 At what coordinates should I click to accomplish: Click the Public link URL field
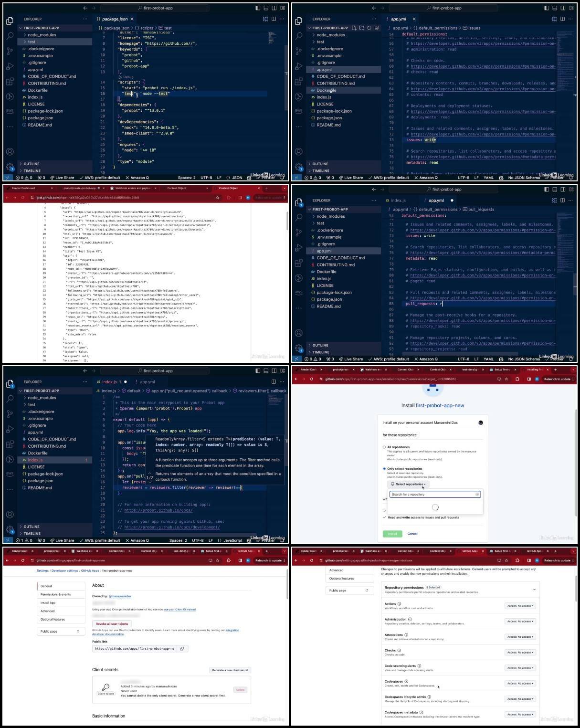[x=135, y=648]
